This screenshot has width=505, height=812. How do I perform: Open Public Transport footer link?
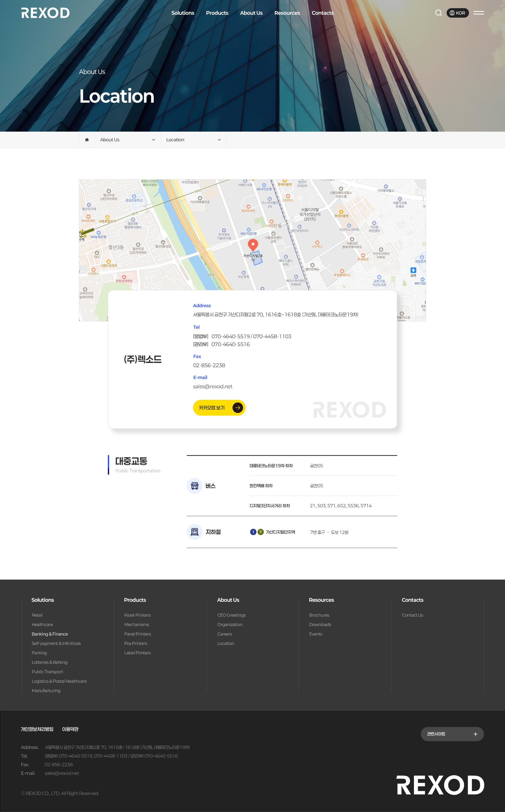tap(47, 672)
